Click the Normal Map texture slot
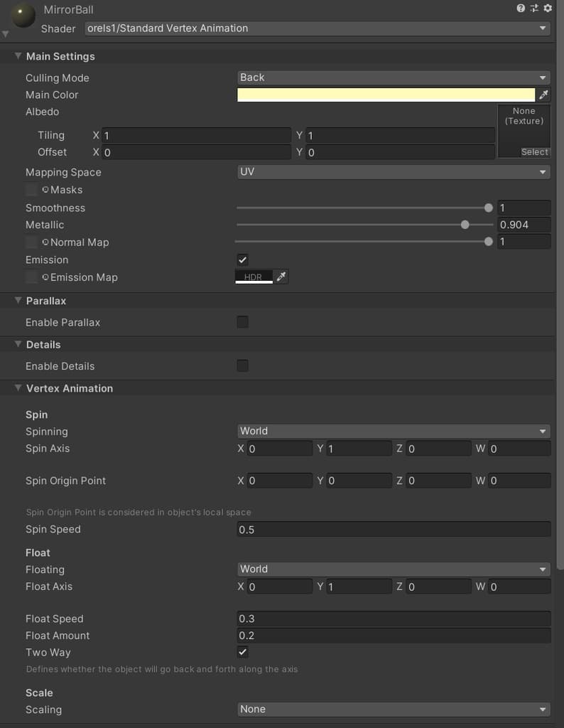The width and height of the screenshot is (564, 728). [x=31, y=242]
